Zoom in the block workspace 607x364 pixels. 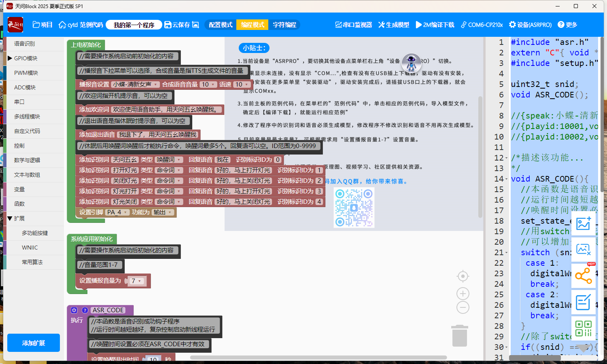[463, 294]
